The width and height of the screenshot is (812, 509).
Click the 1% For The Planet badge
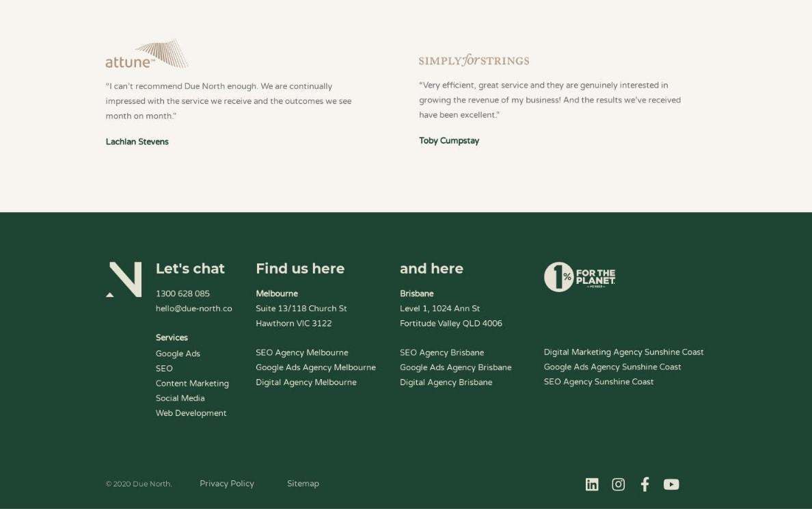(x=580, y=277)
